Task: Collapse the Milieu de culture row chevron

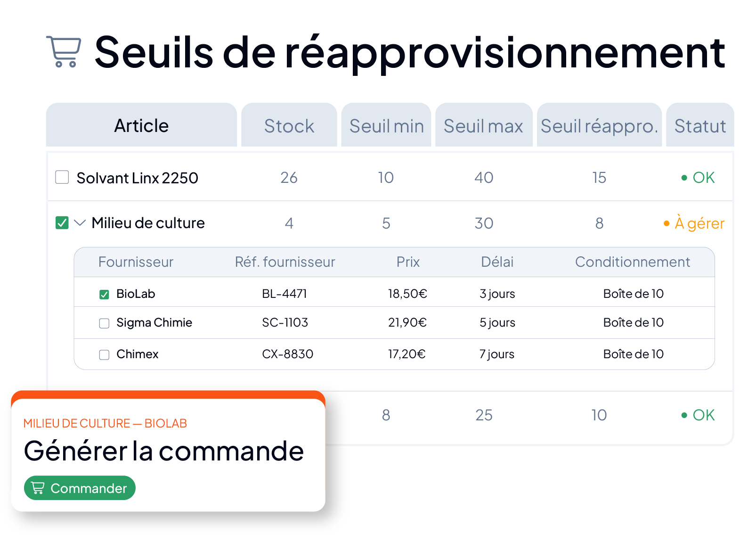Action: (x=80, y=222)
